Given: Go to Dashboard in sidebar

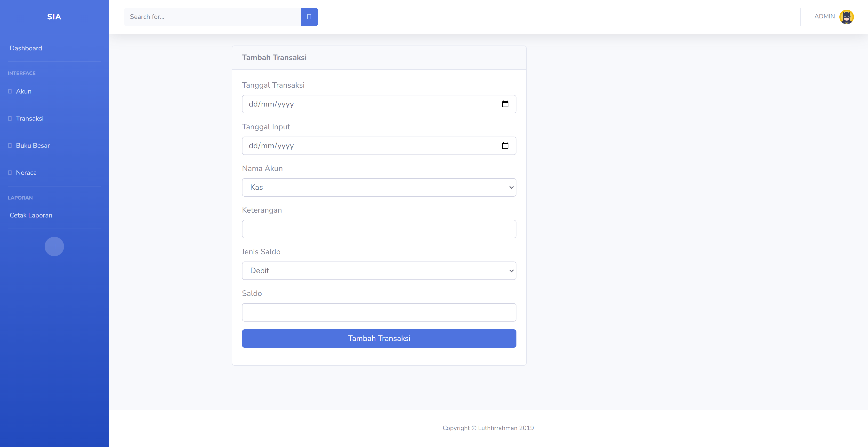Looking at the screenshot, I should 26,48.
